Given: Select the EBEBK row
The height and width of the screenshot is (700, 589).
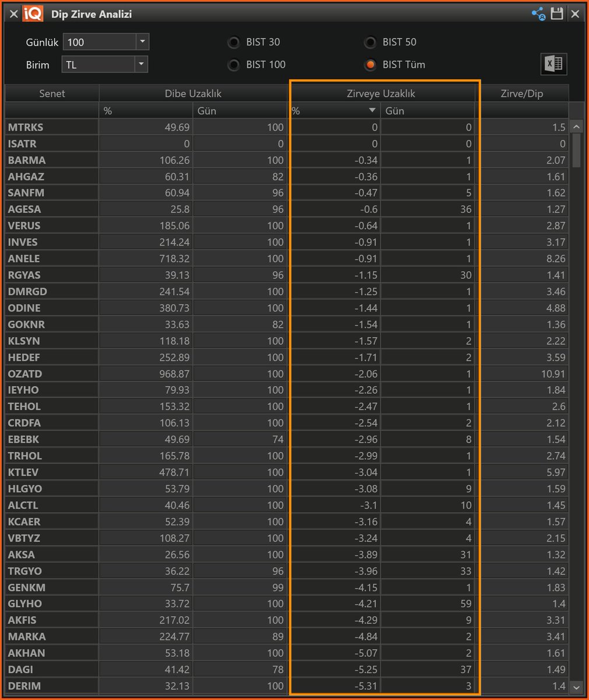Looking at the screenshot, I should [x=287, y=439].
